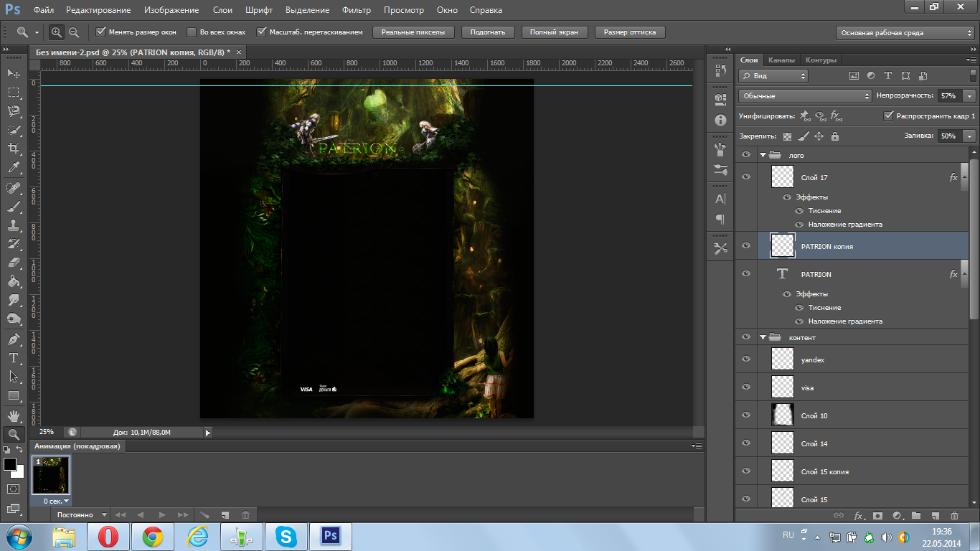Click the 'Реальные пикселы' button
Screen dimensions: 980x551
(413, 32)
